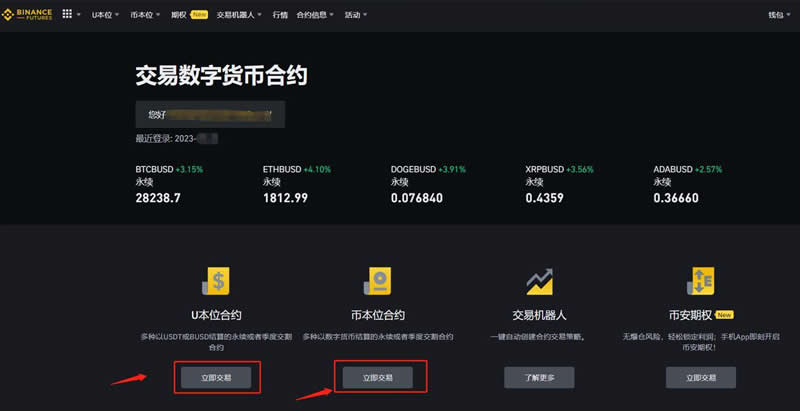Click 立即交易 under 币安期权

tap(700, 377)
